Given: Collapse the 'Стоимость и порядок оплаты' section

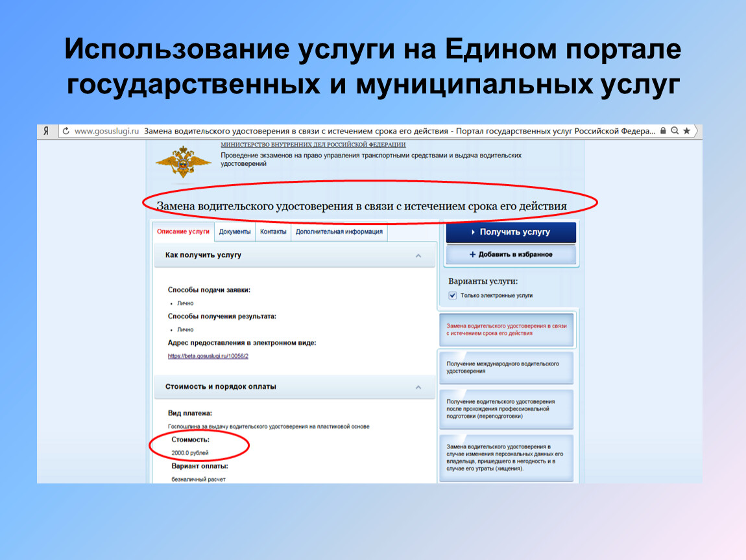Looking at the screenshot, I should tap(418, 387).
